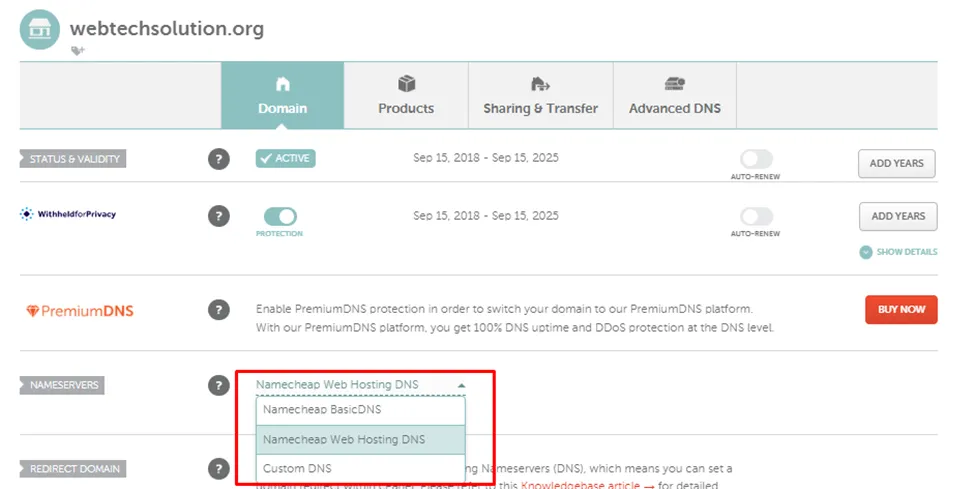Choose Namecheap Web Hosting DNS from list
975x489 pixels.
click(x=361, y=440)
